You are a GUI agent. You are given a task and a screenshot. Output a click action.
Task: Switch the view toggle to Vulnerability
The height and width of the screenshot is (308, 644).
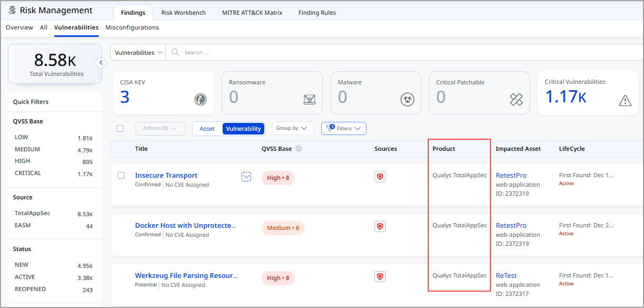click(x=243, y=129)
